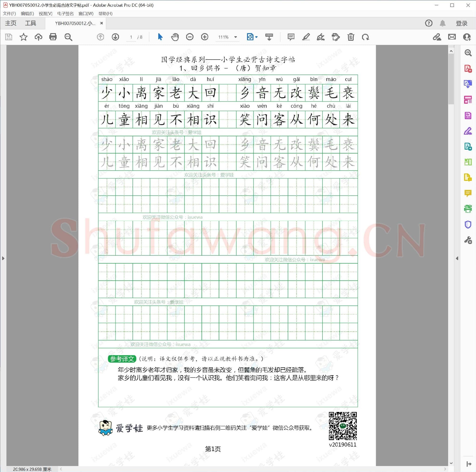This screenshot has width=476, height=472.
Task: Type in the page number field
Action: [131, 37]
